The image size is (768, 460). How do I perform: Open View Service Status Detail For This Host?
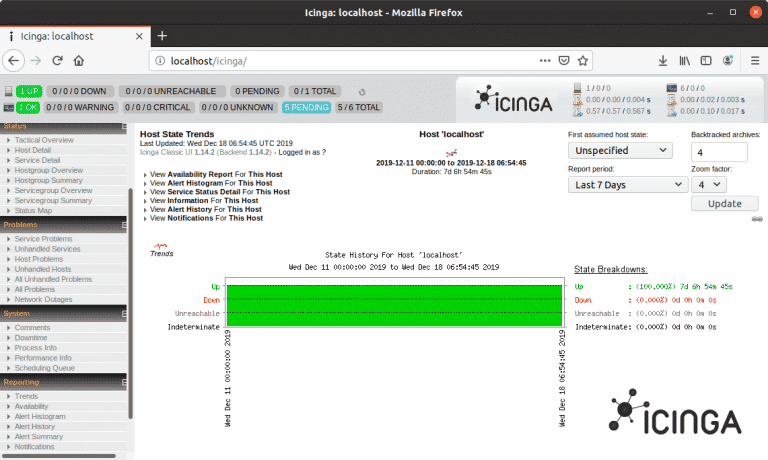(220, 192)
